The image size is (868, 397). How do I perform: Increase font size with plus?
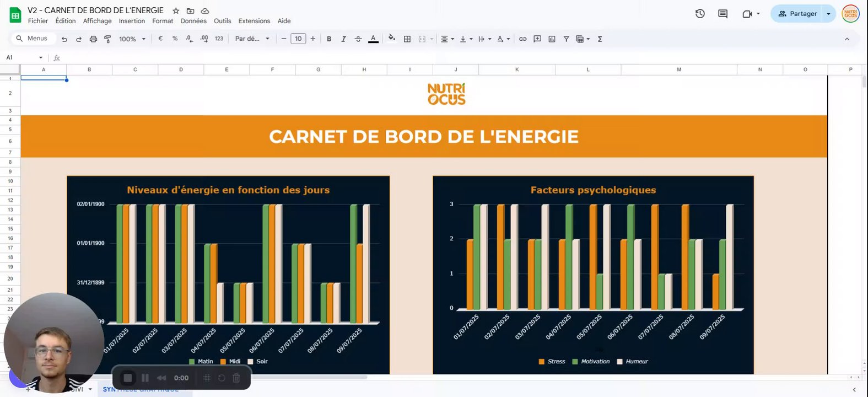[313, 39]
